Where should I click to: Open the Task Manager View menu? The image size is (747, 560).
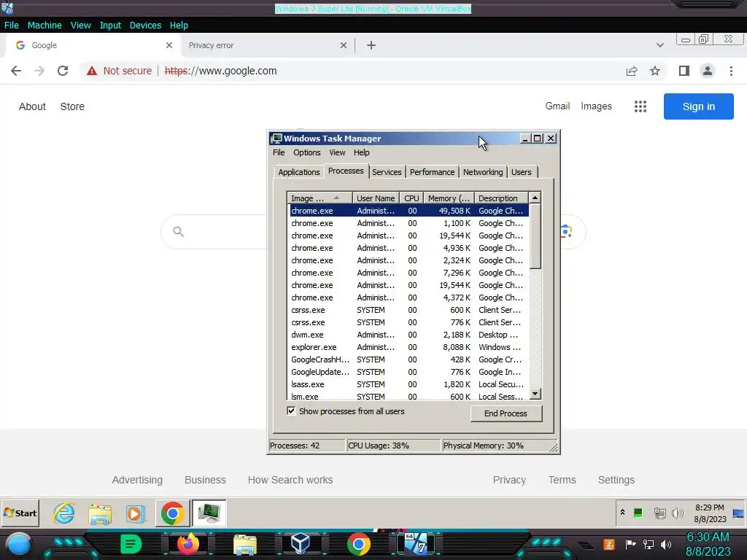(x=337, y=152)
